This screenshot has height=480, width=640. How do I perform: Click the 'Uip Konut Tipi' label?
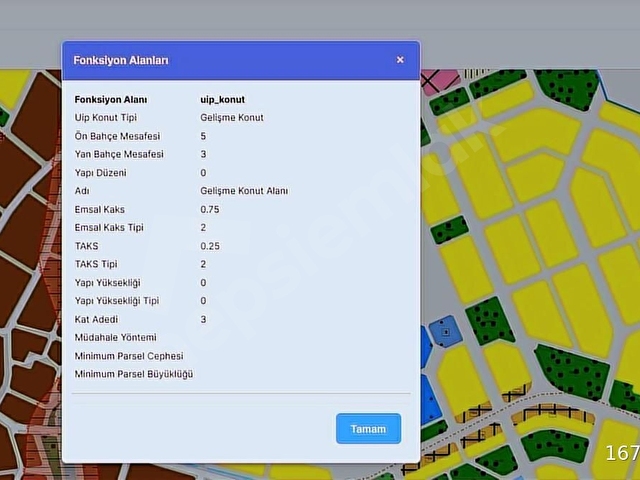click(106, 118)
